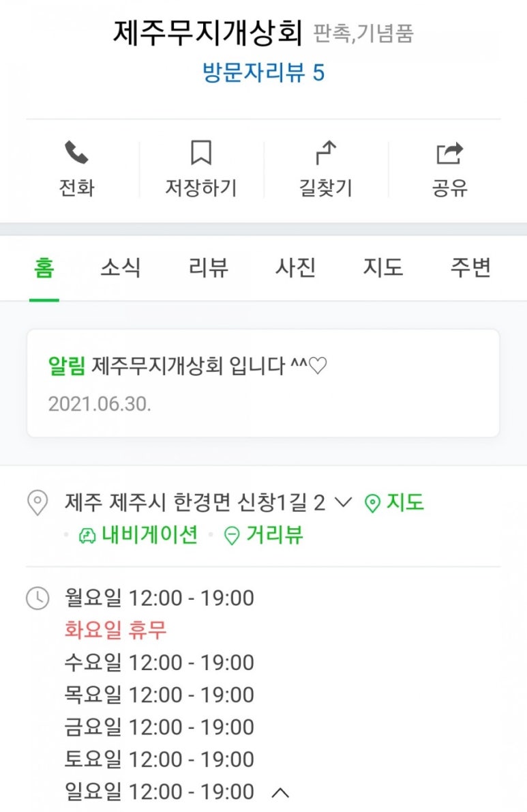
Task: Collapse the business hours list
Action: coord(280,793)
